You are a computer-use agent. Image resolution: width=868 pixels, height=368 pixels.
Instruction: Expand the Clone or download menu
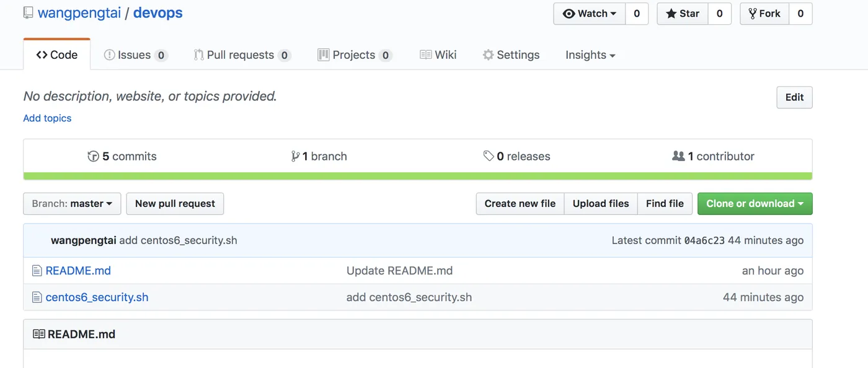tap(755, 204)
